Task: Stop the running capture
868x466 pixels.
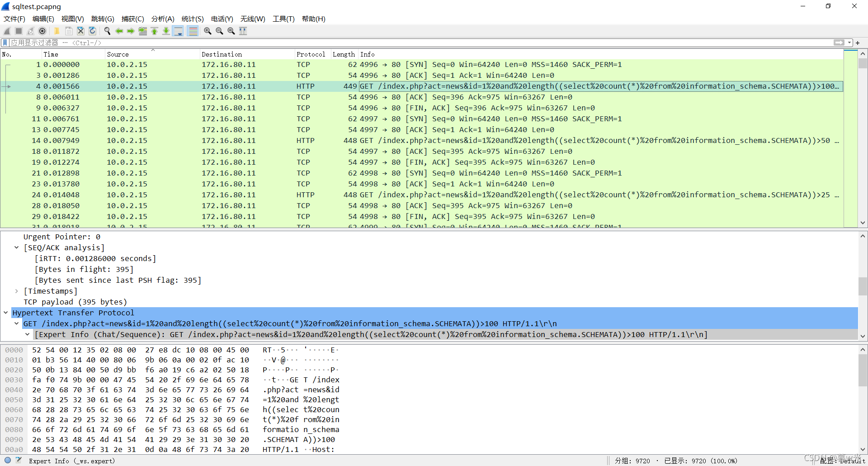Action: coord(19,31)
